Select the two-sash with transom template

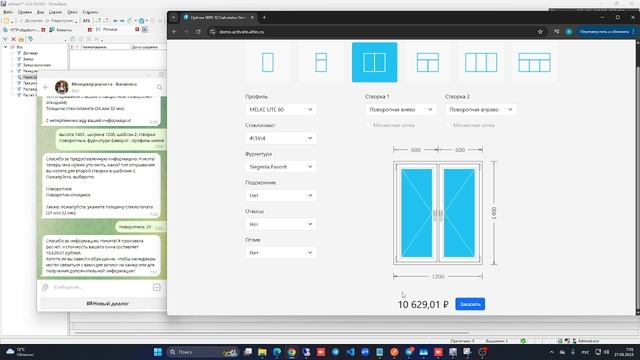[428, 62]
